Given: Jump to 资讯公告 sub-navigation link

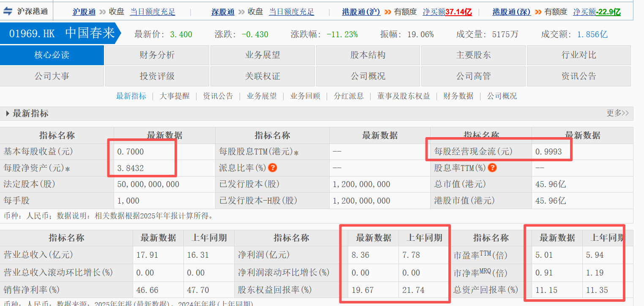Looking at the screenshot, I should 218,96.
